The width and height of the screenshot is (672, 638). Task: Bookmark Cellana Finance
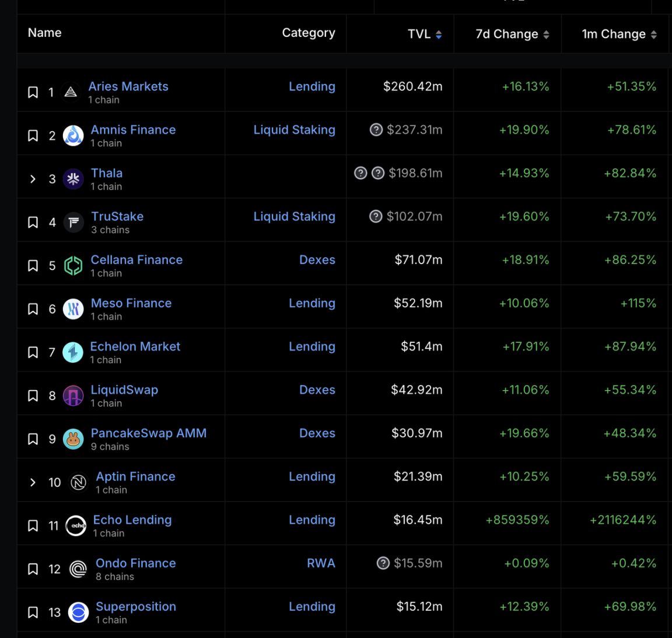33,266
